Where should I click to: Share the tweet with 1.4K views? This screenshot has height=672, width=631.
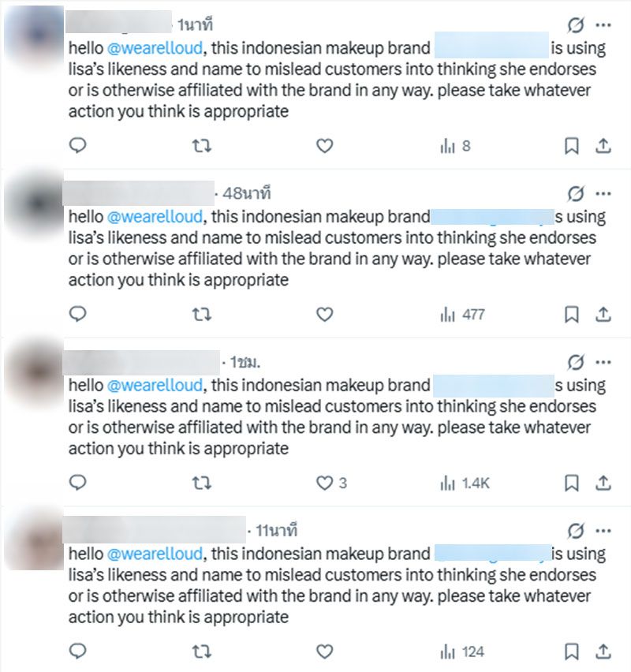(603, 483)
